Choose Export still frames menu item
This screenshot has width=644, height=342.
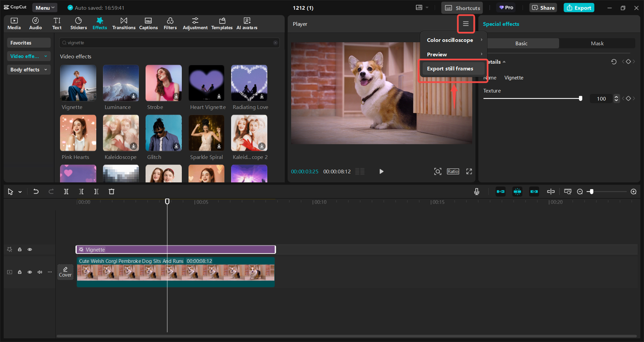(x=450, y=69)
